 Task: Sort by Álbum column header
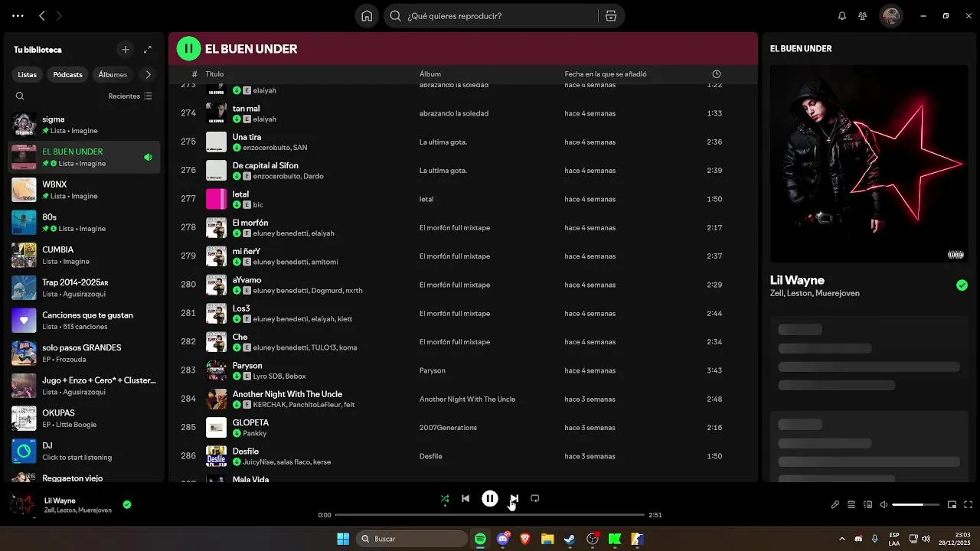430,74
